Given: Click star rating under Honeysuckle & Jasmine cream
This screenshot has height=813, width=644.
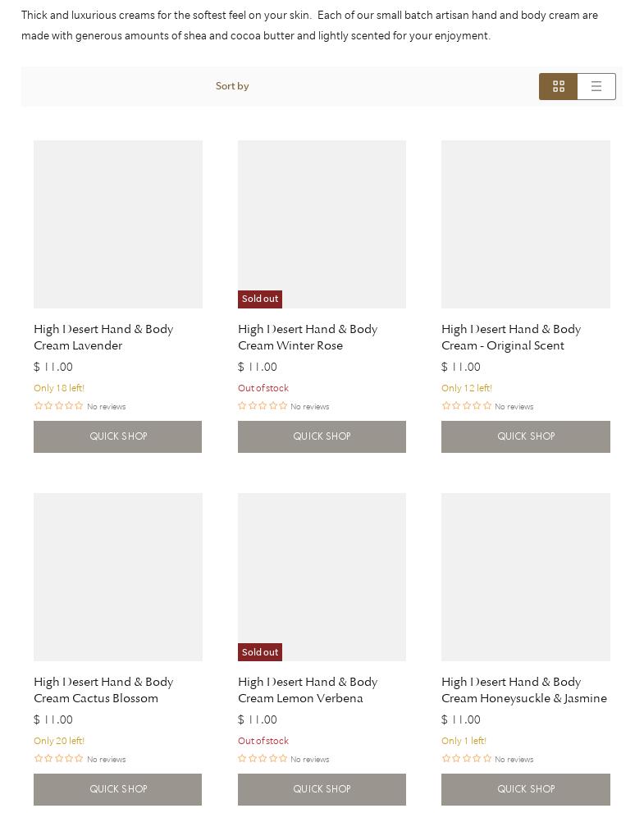Looking at the screenshot, I should pyautogui.click(x=466, y=759).
